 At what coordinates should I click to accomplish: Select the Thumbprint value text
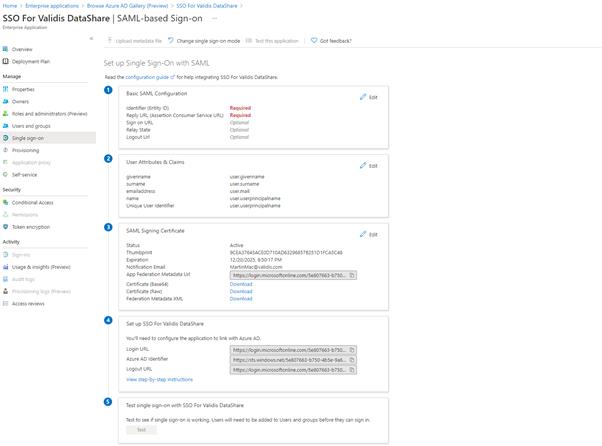pyautogui.click(x=286, y=253)
